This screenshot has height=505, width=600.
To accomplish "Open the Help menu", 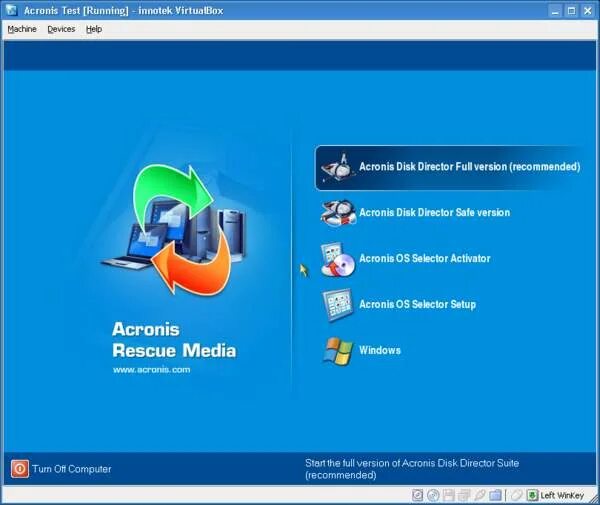I will (x=94, y=29).
